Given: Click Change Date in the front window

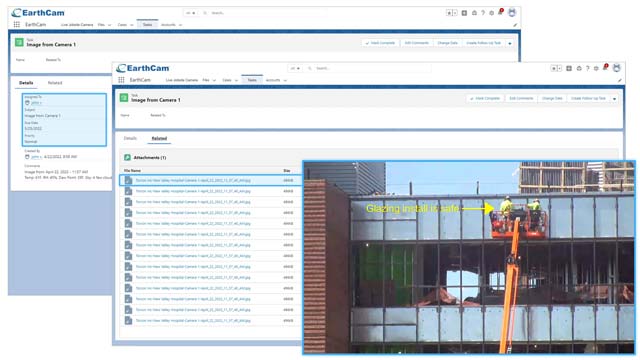Looking at the screenshot, I should pos(552,98).
